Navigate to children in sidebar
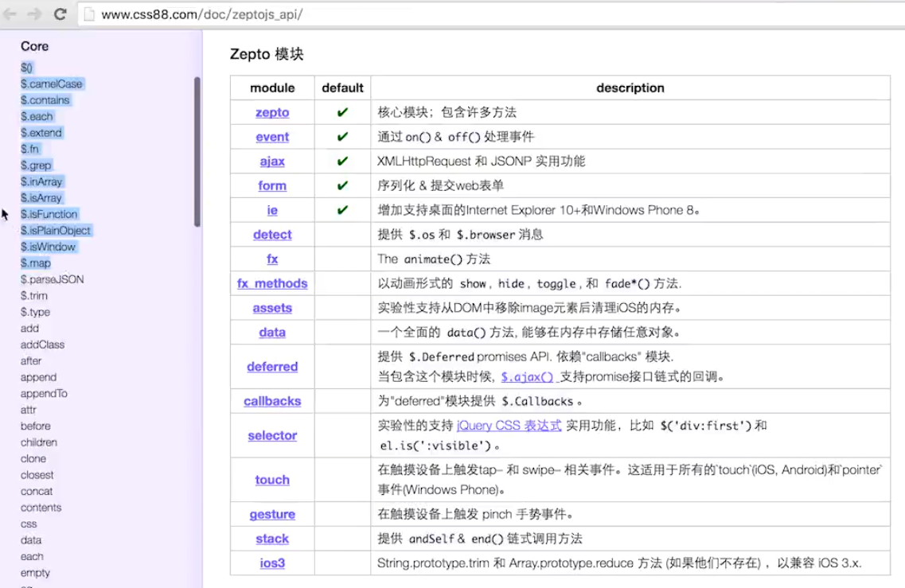905x588 pixels. point(39,442)
